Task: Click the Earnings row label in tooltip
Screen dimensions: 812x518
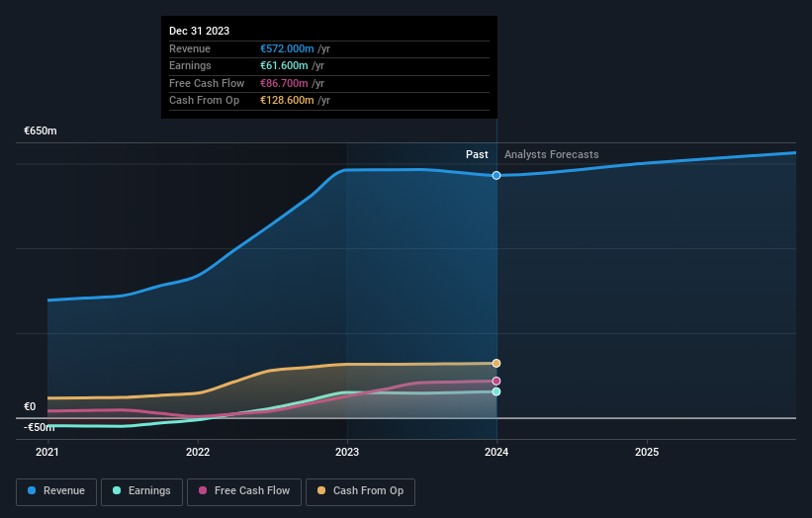Action: [190, 65]
